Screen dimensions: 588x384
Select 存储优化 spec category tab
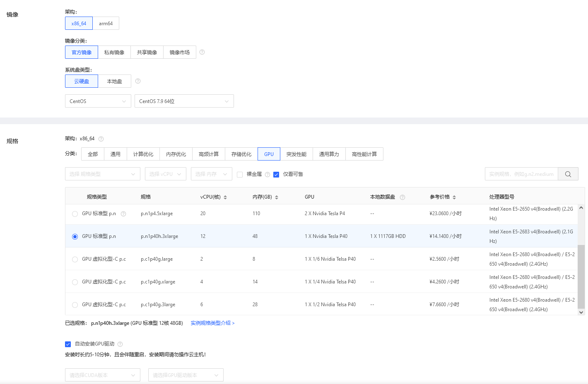coord(241,154)
